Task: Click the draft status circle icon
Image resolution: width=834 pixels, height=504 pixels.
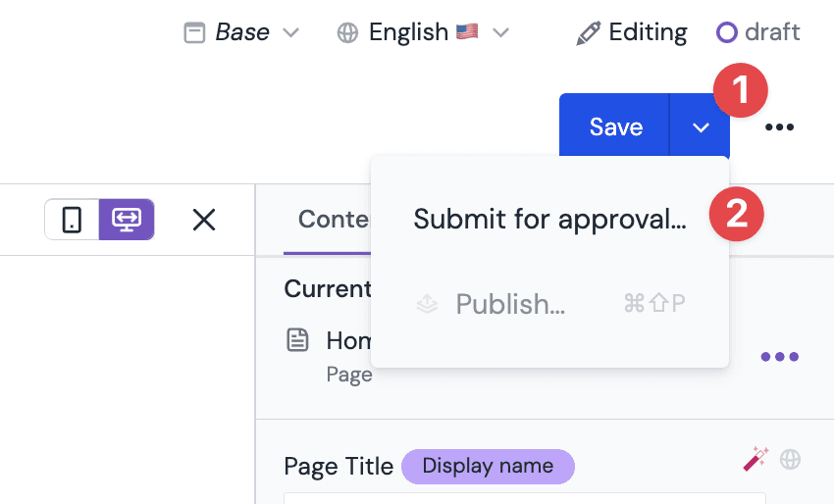Action: coord(726,32)
